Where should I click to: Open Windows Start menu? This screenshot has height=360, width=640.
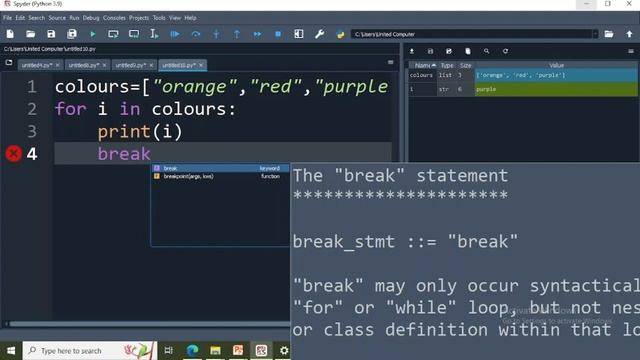point(11,351)
